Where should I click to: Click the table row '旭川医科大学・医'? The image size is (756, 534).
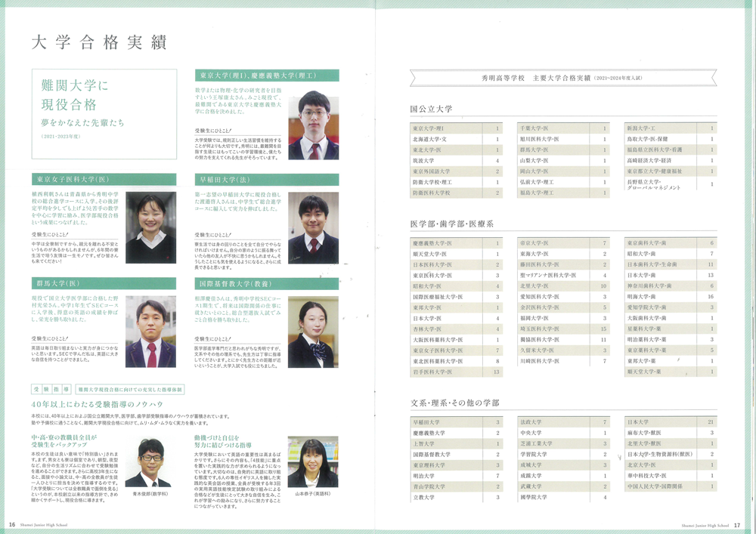(563, 139)
